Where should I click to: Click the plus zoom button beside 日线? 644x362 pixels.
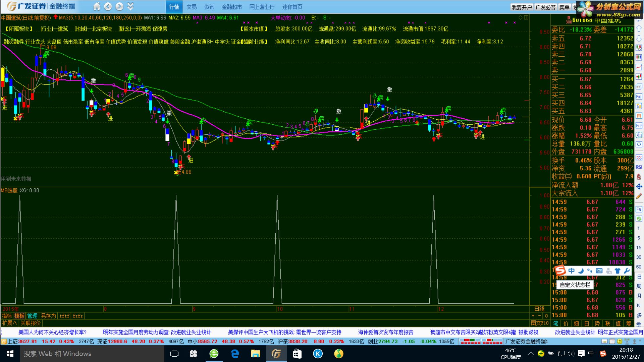click(x=533, y=316)
